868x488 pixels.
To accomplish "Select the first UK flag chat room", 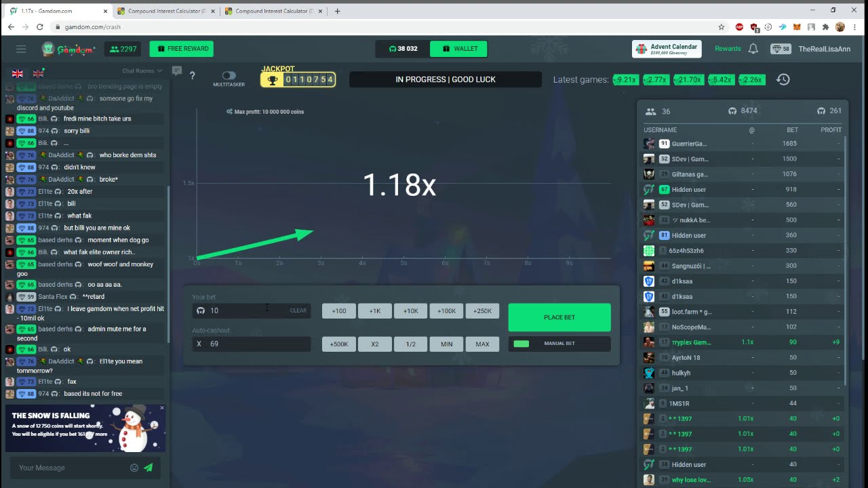I will coord(18,73).
